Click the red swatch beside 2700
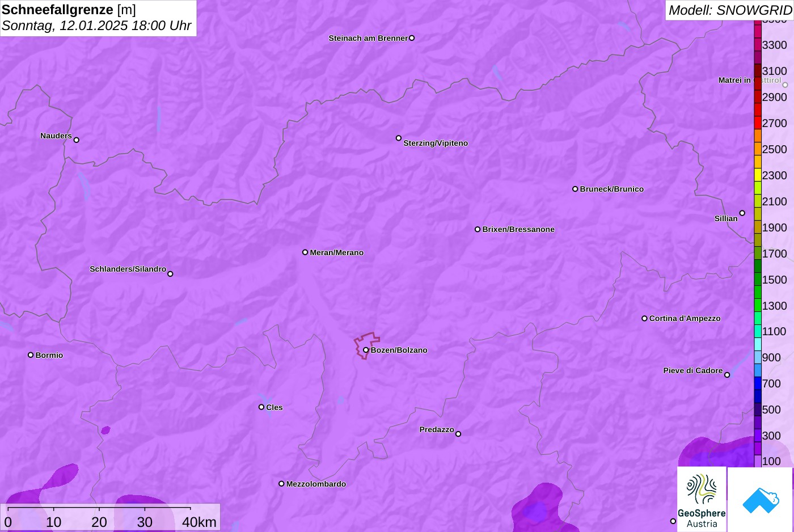794x532 pixels. point(758,123)
